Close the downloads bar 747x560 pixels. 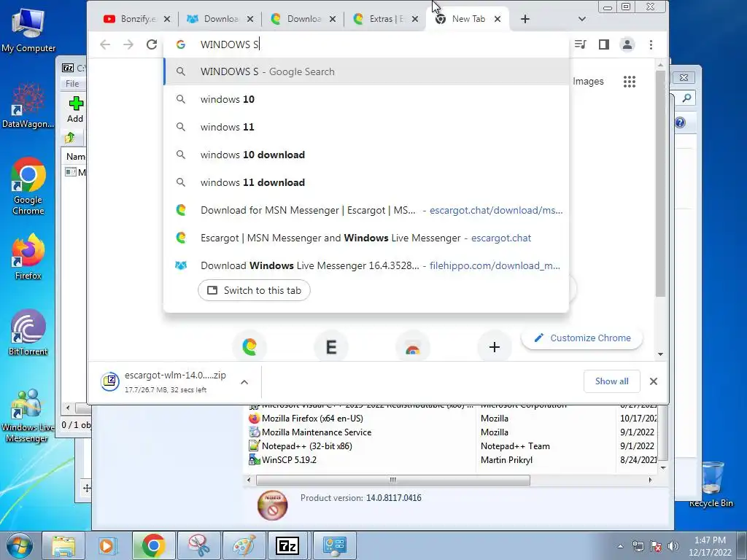pyautogui.click(x=653, y=381)
